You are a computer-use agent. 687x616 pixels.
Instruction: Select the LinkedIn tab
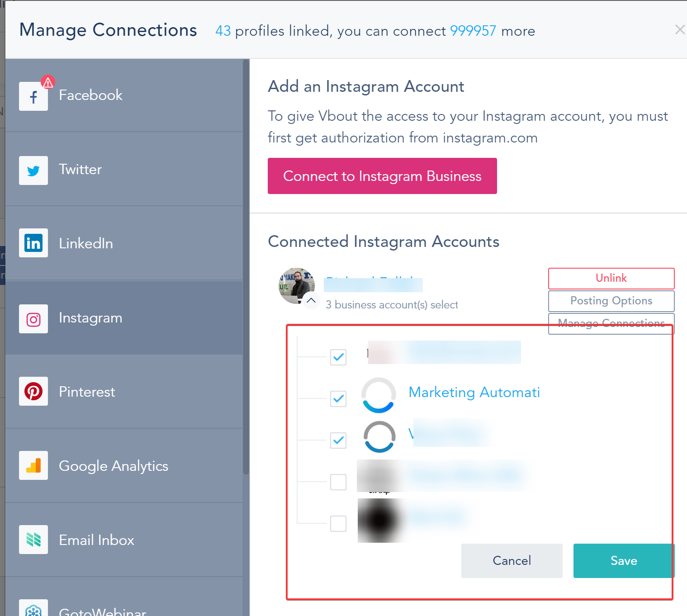[x=124, y=243]
